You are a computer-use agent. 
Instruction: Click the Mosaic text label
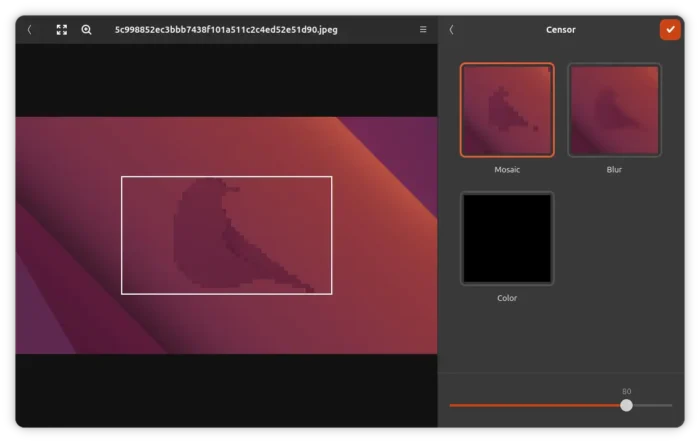[507, 170]
